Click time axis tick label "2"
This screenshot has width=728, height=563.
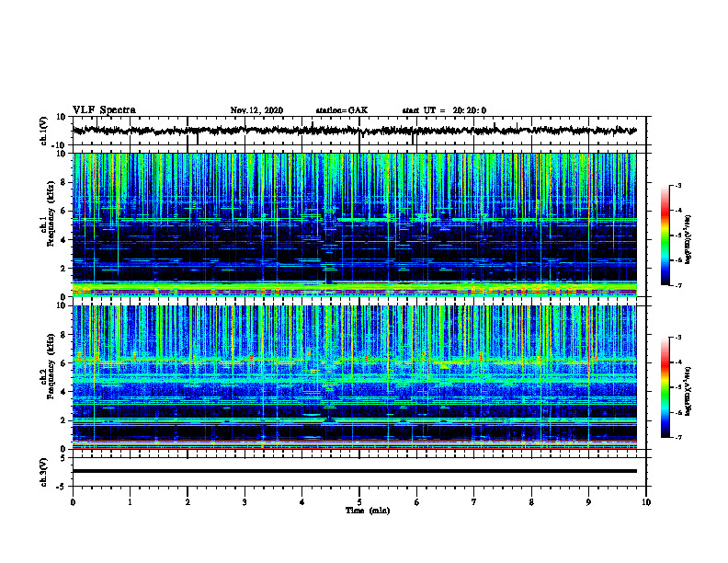[188, 502]
